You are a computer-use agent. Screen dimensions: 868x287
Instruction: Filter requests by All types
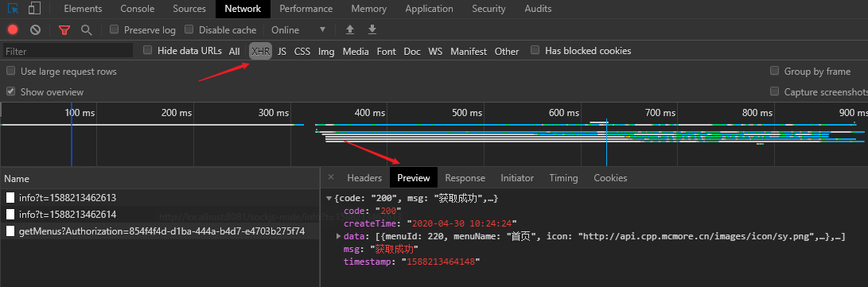(235, 51)
